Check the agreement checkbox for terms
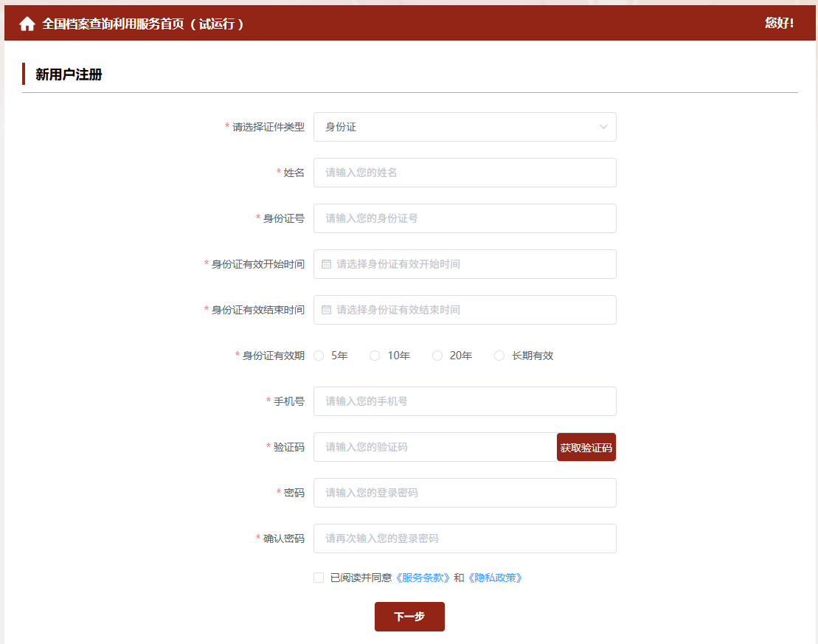The image size is (818, 644). tap(319, 578)
